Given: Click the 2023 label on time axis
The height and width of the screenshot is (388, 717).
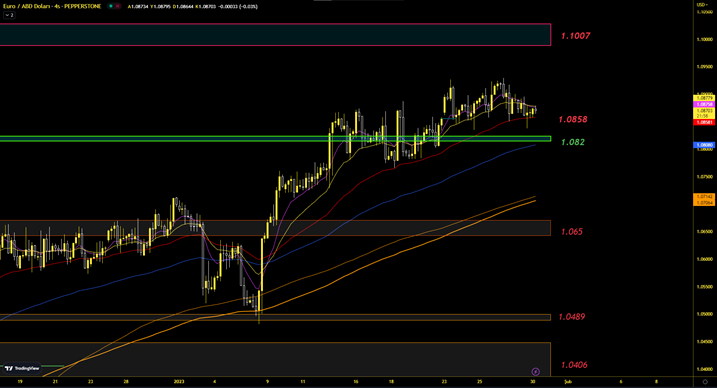Looking at the screenshot, I should point(179,381).
